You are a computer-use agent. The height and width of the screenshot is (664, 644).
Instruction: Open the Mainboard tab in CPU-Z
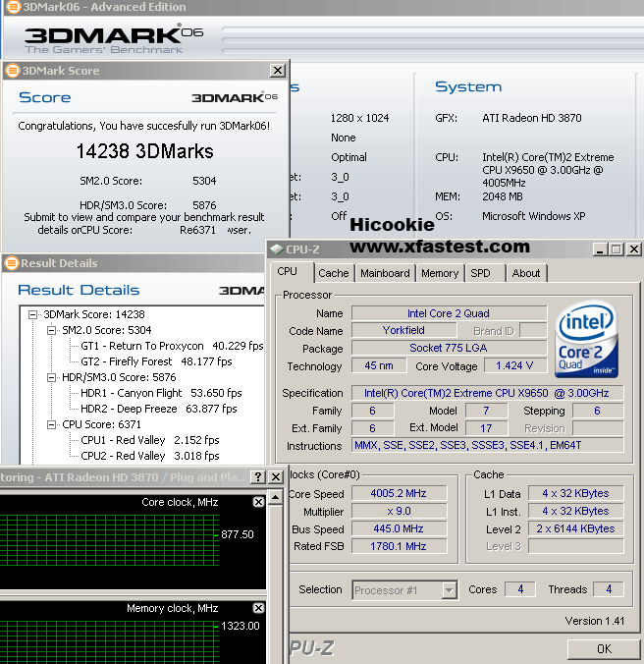point(385,273)
